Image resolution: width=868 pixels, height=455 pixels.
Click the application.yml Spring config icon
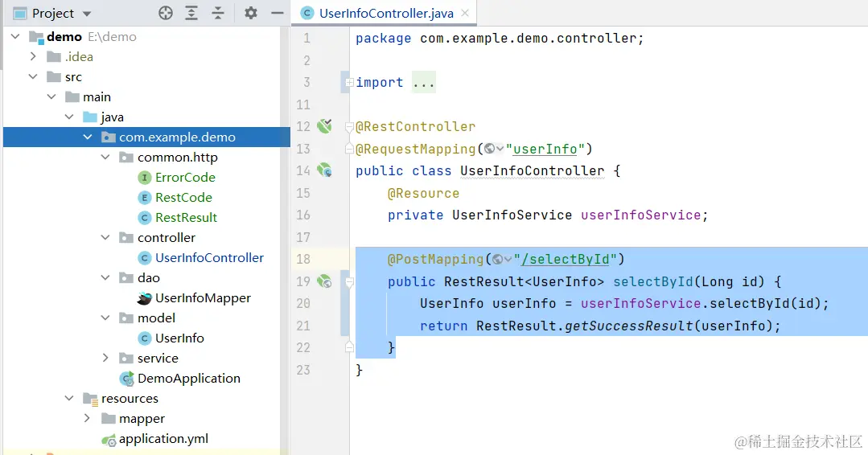[x=109, y=441]
